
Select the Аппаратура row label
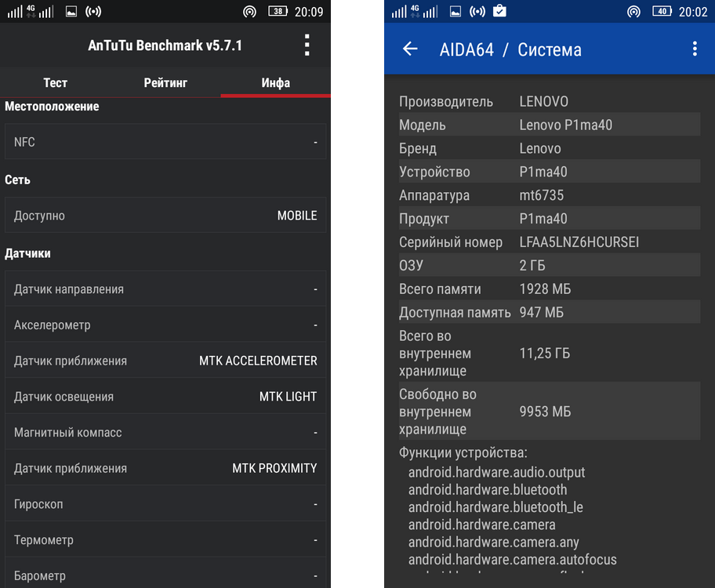(434, 195)
